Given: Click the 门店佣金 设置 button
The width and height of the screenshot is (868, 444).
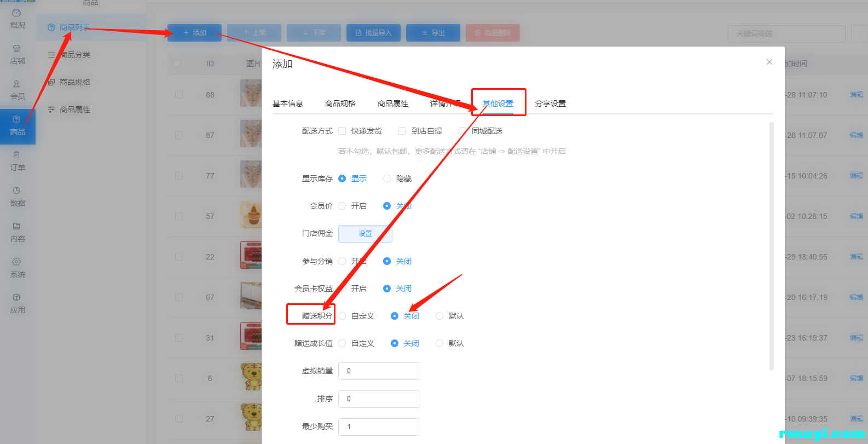Looking at the screenshot, I should (365, 234).
